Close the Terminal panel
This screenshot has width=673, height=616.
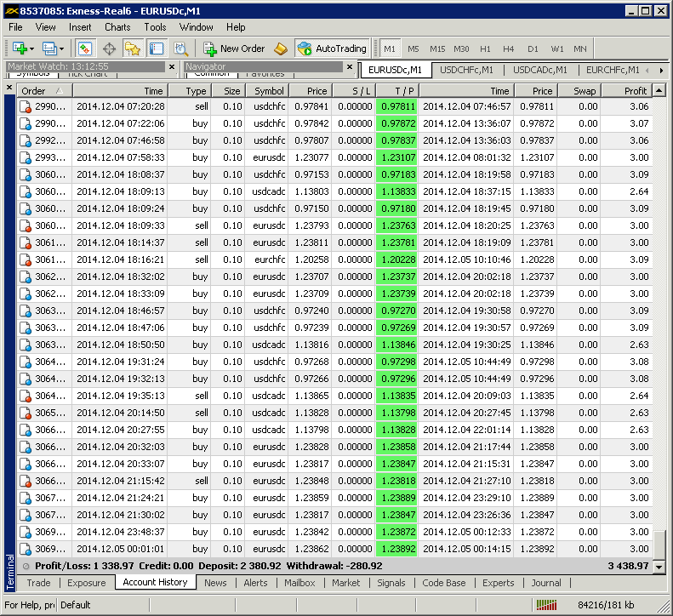pyautogui.click(x=9, y=88)
